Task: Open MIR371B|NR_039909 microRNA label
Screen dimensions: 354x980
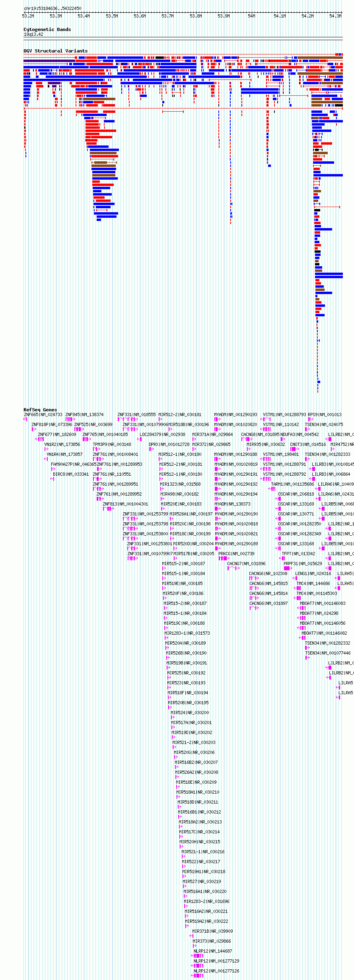Action: tap(212, 931)
